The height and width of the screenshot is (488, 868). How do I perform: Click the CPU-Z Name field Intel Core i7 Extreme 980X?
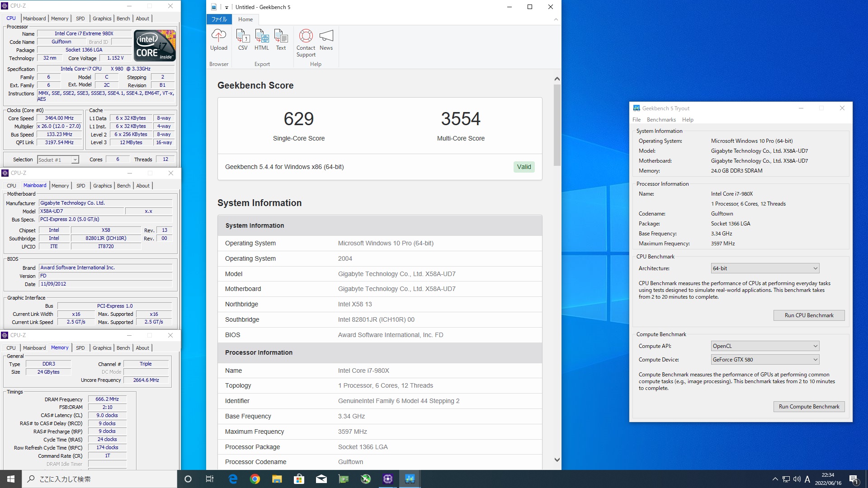(84, 34)
